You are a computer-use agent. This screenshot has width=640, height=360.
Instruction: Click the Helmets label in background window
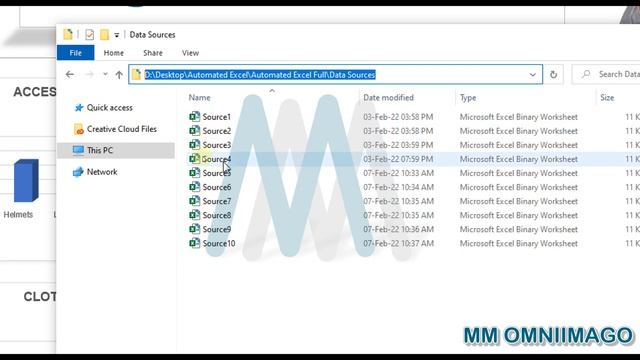click(18, 215)
